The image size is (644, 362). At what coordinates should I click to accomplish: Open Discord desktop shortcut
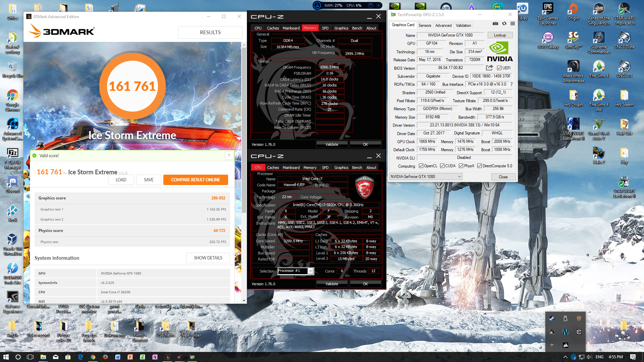pos(12,184)
